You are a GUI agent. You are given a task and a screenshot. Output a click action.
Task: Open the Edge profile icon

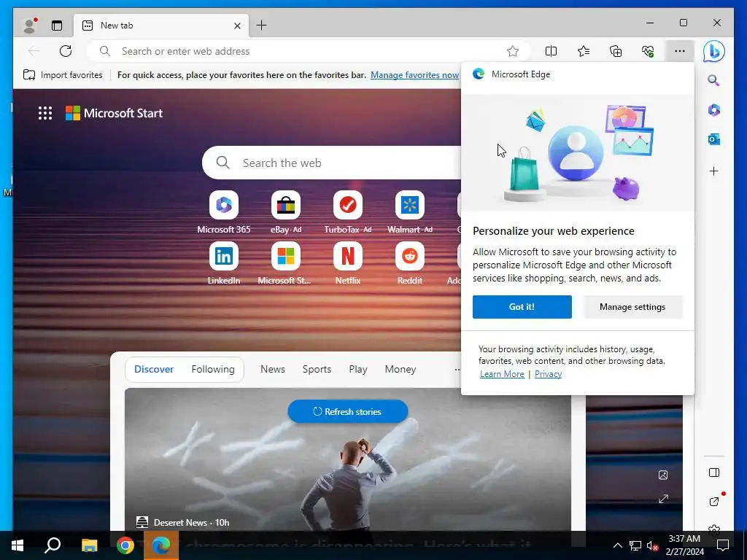coord(30,26)
